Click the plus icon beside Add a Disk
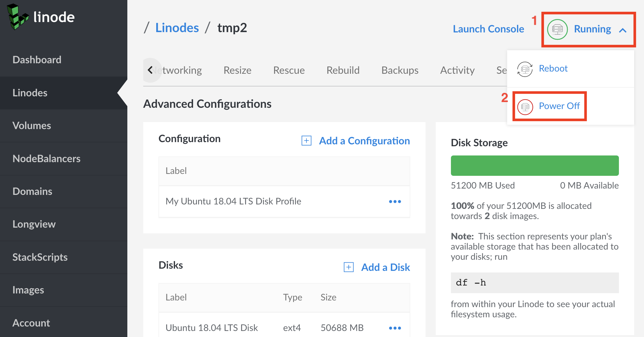Viewport: 644px width, 337px height. 349,267
